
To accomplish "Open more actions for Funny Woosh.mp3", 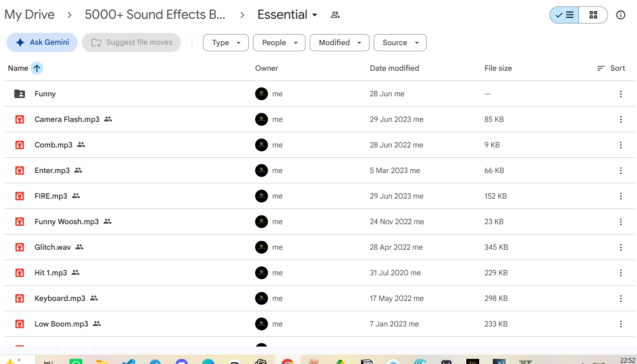I will [x=621, y=222].
